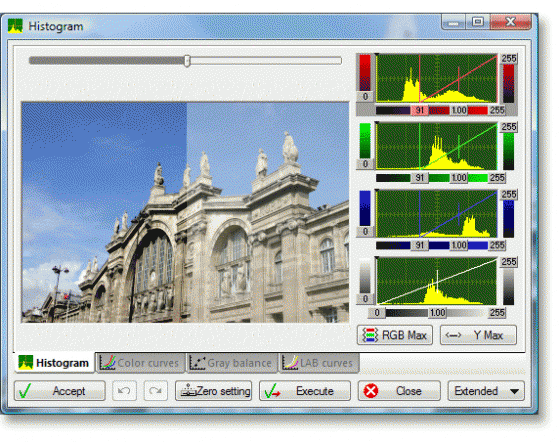Image resolution: width=560 pixels, height=443 pixels.
Task: Click the red channel black point value 91
Action: (x=420, y=110)
